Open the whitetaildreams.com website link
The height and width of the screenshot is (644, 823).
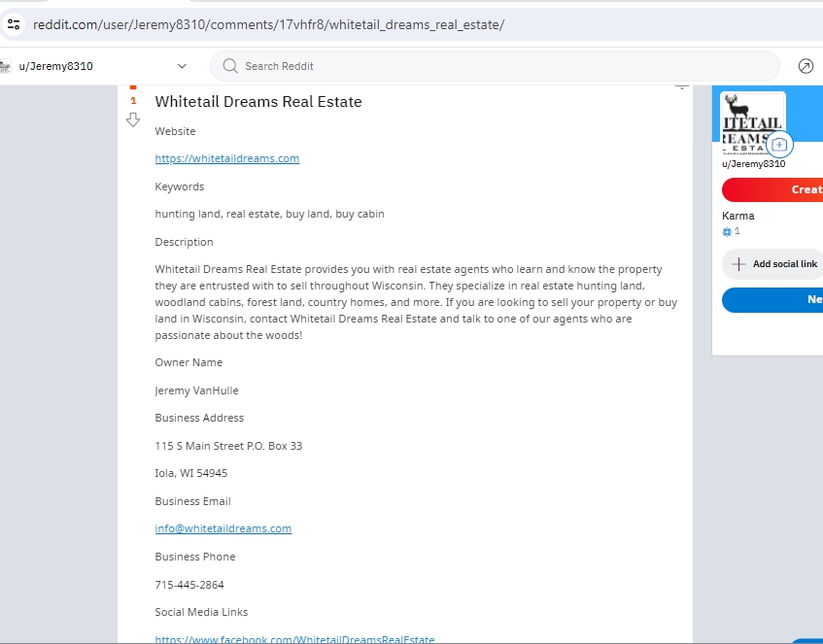pos(227,158)
